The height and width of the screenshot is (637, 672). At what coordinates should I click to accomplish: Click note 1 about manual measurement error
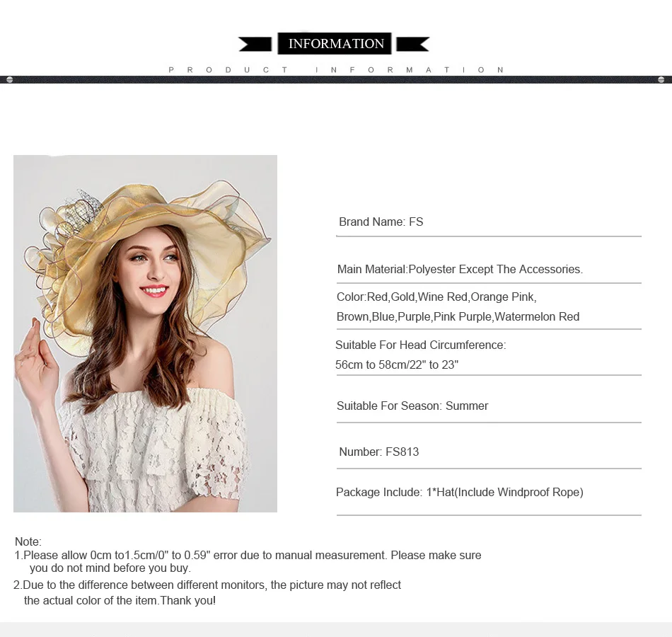(248, 555)
